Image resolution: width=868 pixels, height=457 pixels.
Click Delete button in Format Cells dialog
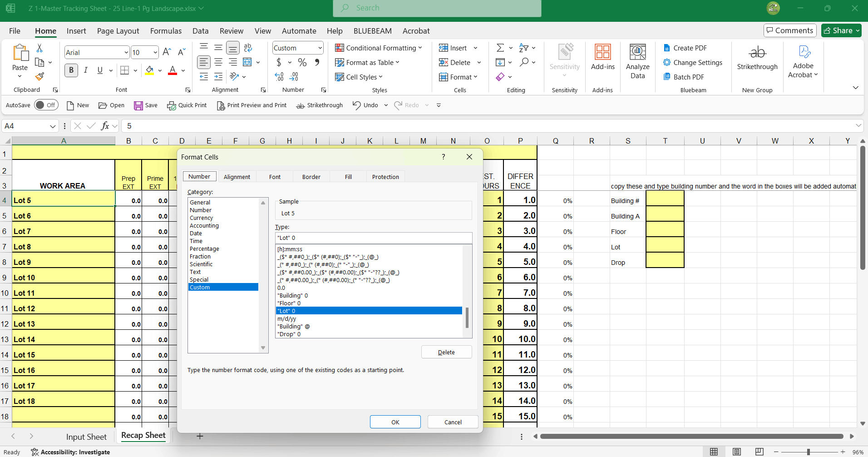447,352
